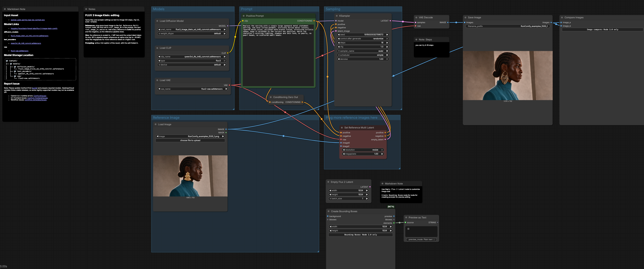Image resolution: width=644 pixels, height=269 pixels.
Task: Collapse the Compare Images node title dot
Action: pos(562,18)
